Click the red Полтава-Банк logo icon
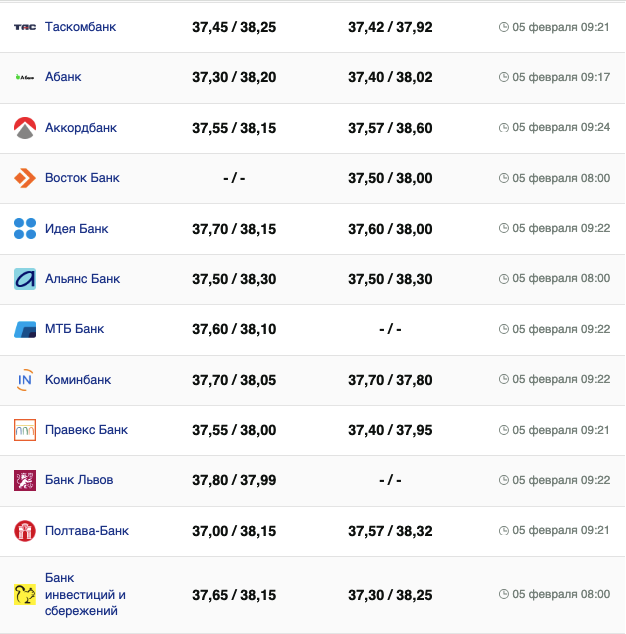This screenshot has height=634, width=626. click(25, 531)
